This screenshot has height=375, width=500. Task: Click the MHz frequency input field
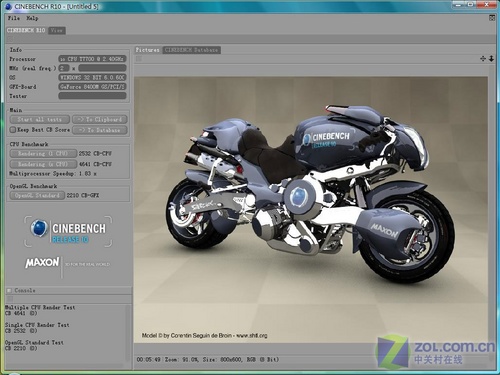(x=102, y=68)
